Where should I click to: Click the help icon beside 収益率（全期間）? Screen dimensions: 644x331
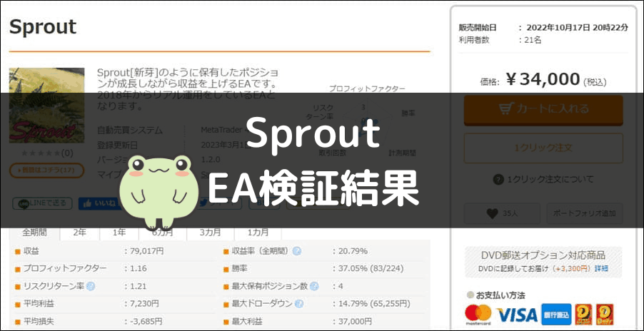[x=296, y=251]
